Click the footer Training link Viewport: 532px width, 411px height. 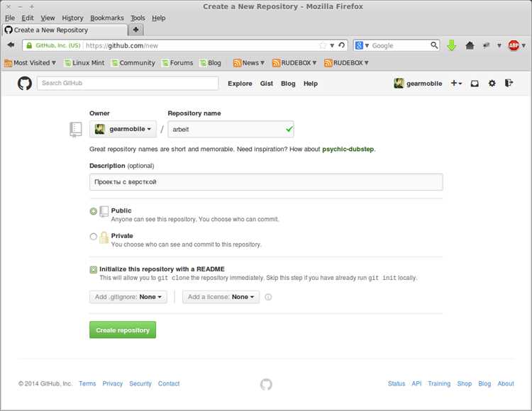(439, 383)
